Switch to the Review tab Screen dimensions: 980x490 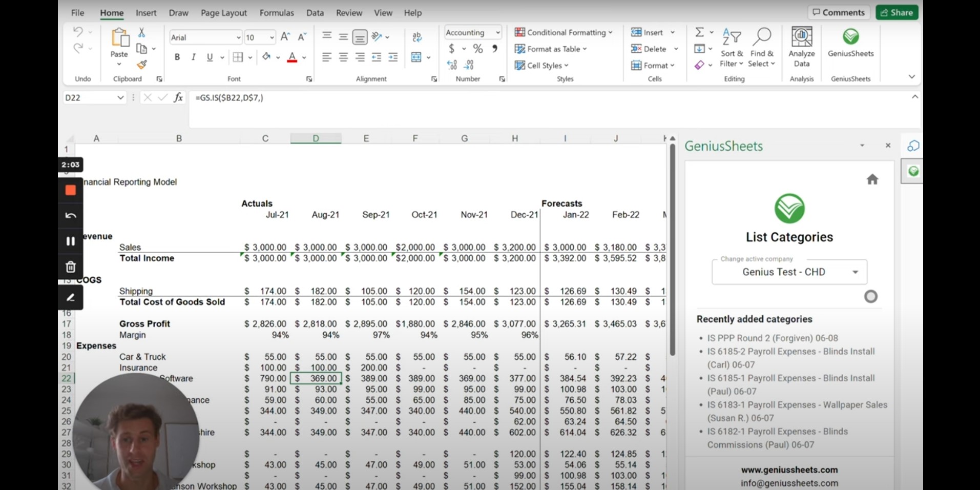349,13
